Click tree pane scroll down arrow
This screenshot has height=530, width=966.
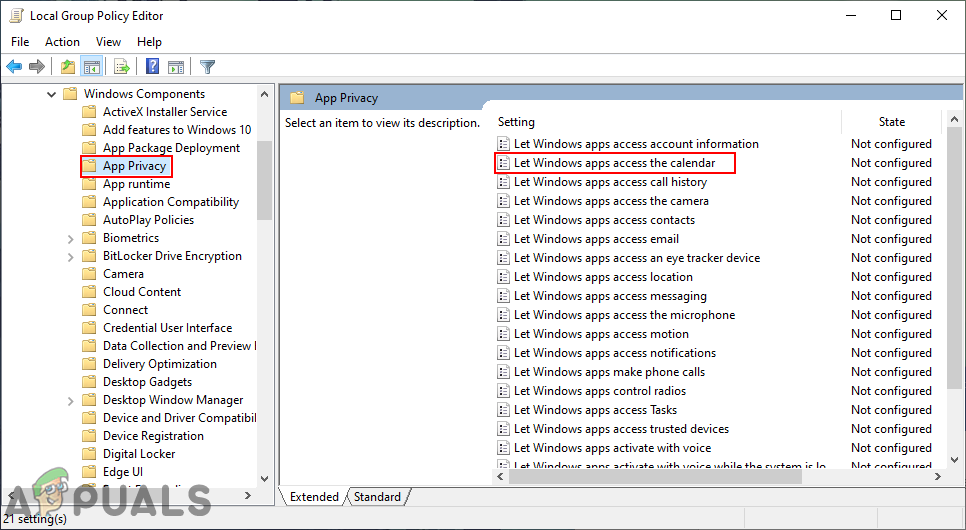[x=264, y=479]
